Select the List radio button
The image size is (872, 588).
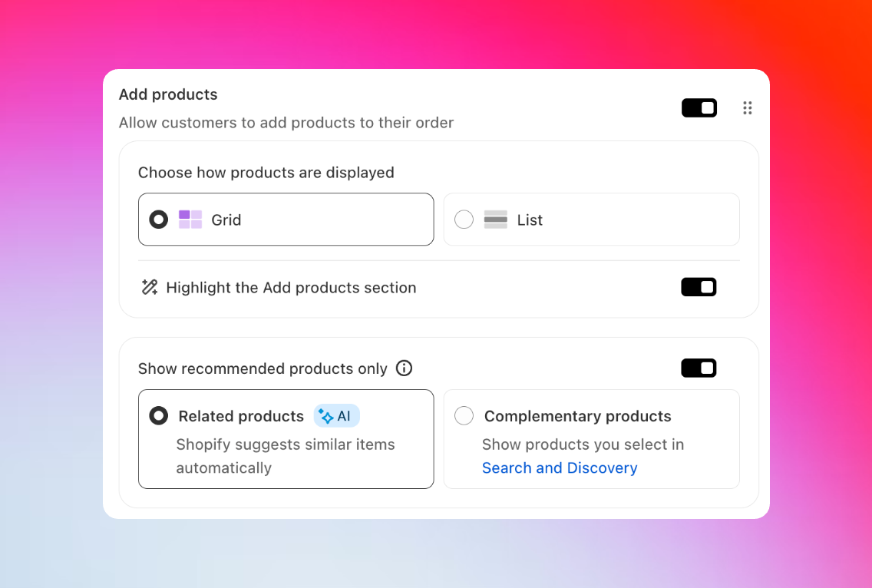click(x=464, y=220)
